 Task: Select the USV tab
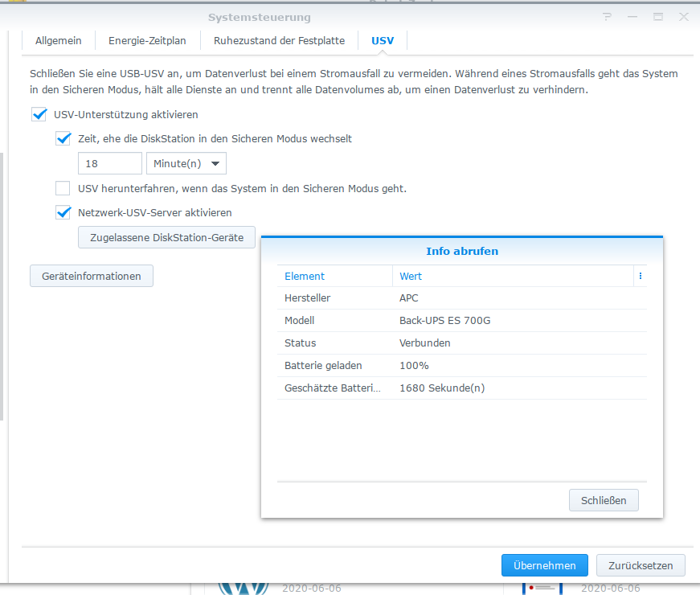pyautogui.click(x=383, y=41)
